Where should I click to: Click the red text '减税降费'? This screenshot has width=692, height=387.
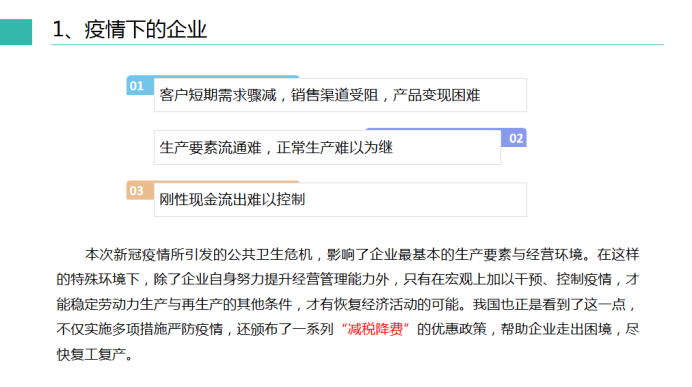coord(376,329)
